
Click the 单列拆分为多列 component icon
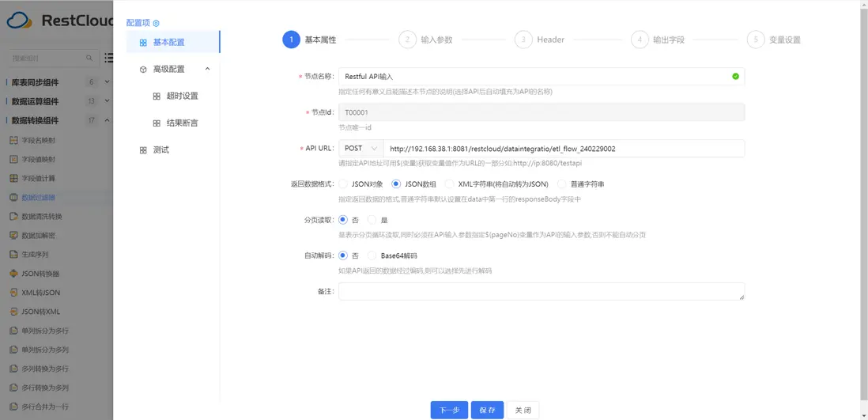click(x=14, y=350)
